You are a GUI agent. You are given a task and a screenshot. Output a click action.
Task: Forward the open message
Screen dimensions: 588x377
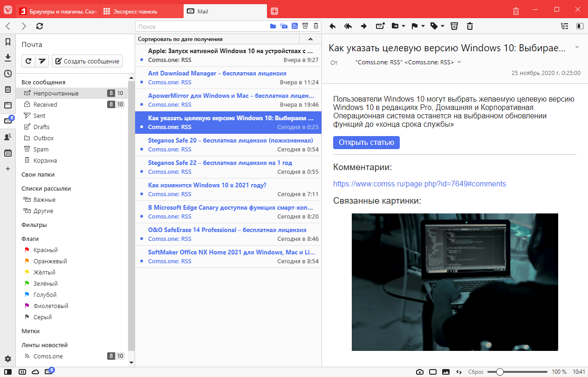tap(364, 26)
